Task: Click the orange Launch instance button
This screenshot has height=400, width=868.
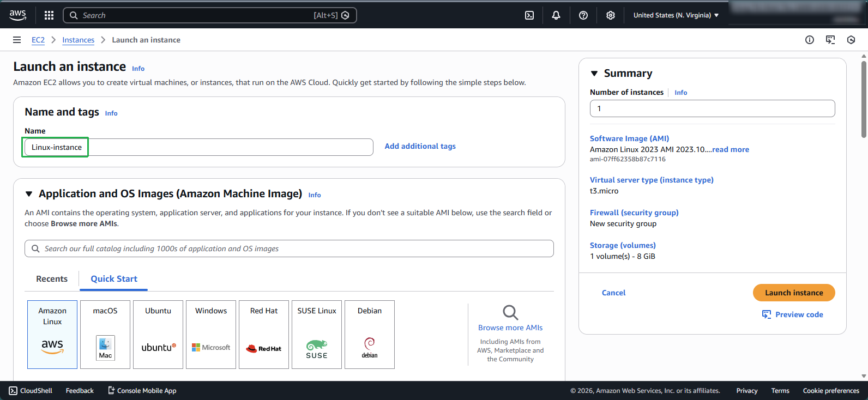Action: tap(793, 293)
